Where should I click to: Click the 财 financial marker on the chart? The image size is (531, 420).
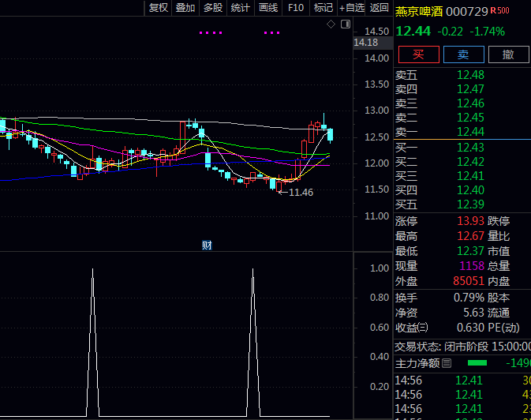pos(207,245)
